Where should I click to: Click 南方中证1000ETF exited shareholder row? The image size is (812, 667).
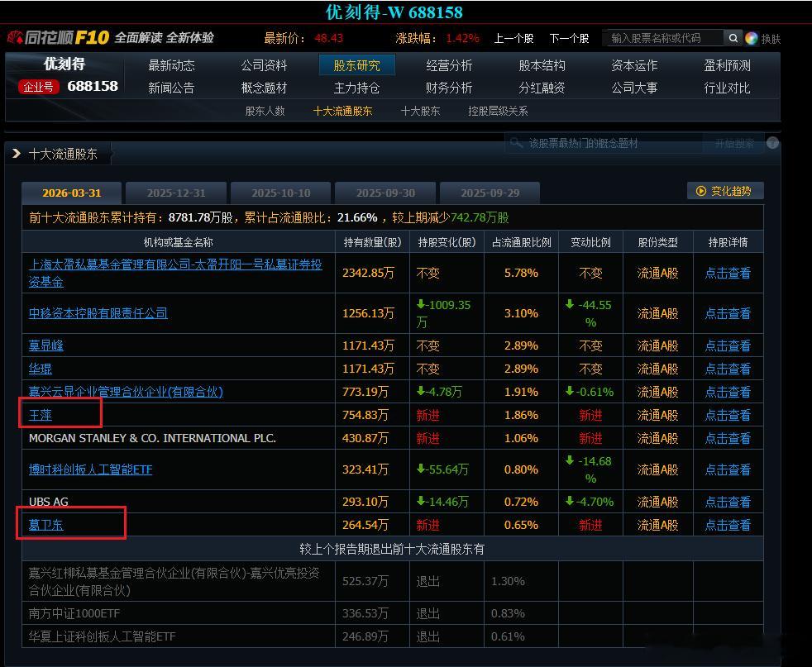click(x=393, y=613)
